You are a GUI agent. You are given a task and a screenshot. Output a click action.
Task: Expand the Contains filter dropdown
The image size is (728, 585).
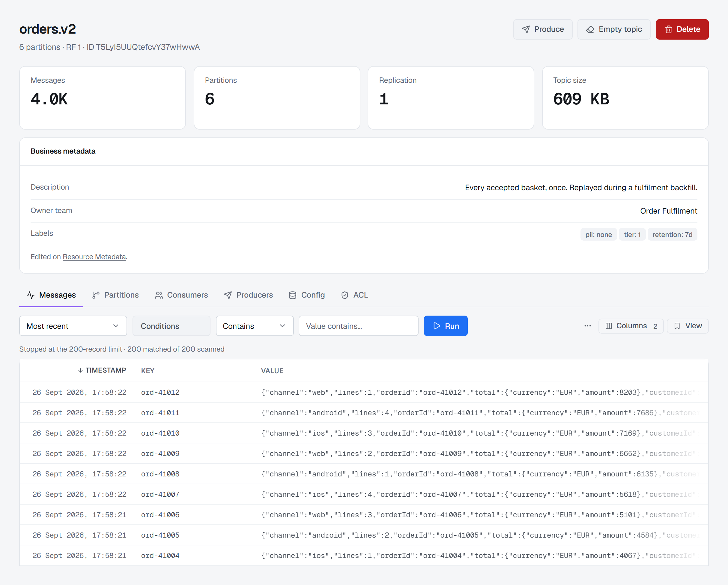coord(255,326)
